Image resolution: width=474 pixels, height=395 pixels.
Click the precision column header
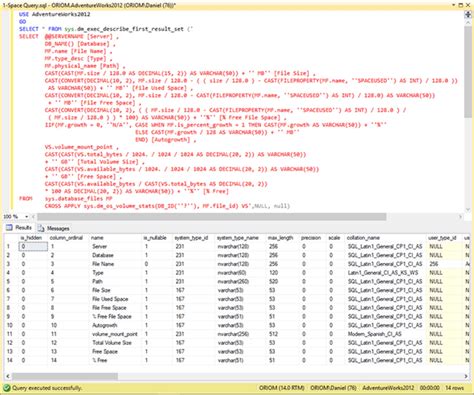click(x=311, y=238)
